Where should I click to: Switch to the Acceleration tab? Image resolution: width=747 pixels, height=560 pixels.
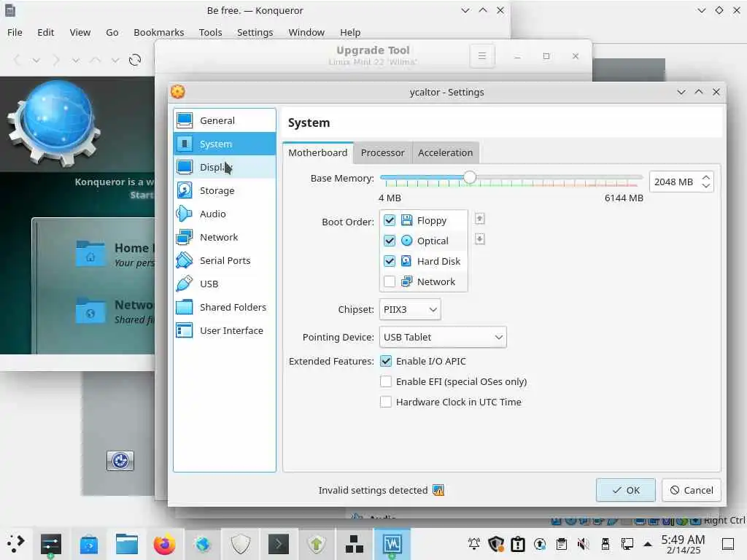tap(446, 153)
